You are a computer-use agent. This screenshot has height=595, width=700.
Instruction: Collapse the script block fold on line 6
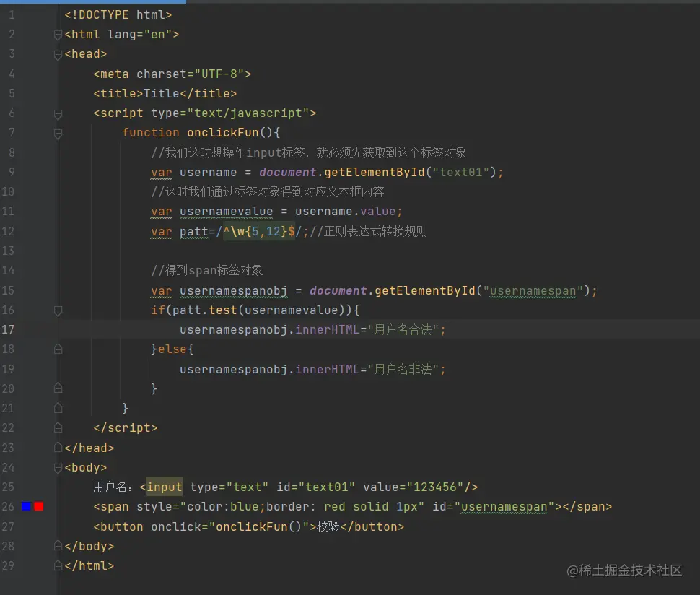tap(58, 113)
